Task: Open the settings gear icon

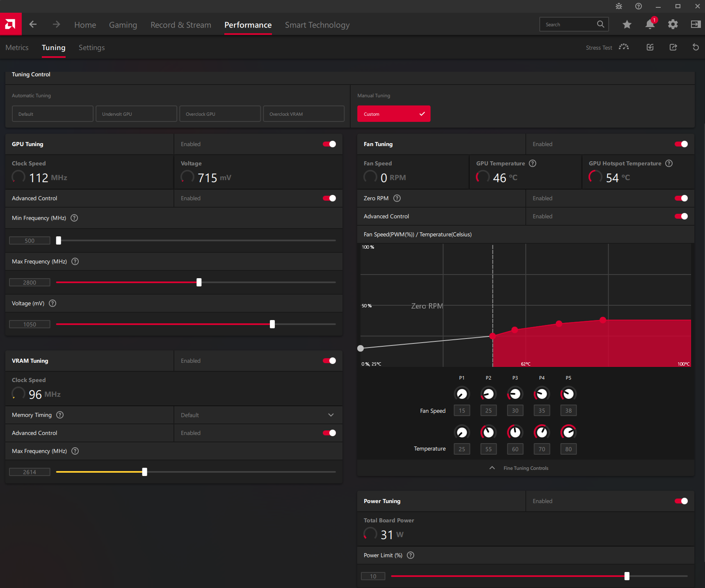Action: coord(673,24)
